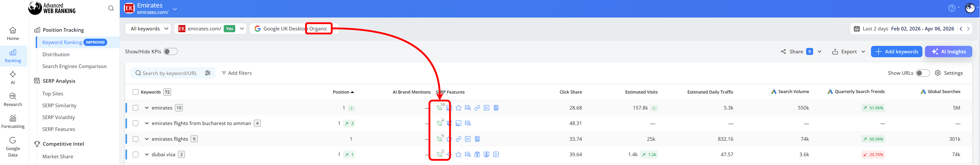
Task: Open the Google Data section in sidebar
Action: [13, 147]
